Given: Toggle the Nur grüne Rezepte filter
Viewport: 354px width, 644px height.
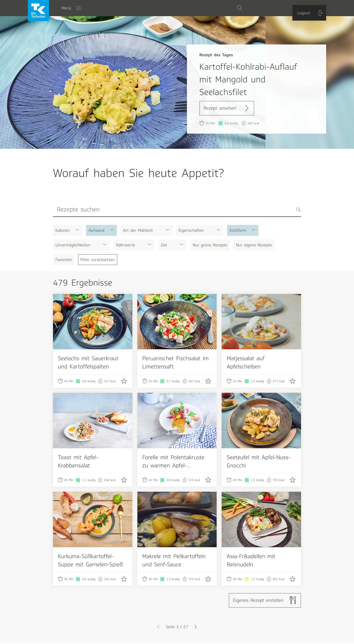Looking at the screenshot, I should tap(210, 245).
